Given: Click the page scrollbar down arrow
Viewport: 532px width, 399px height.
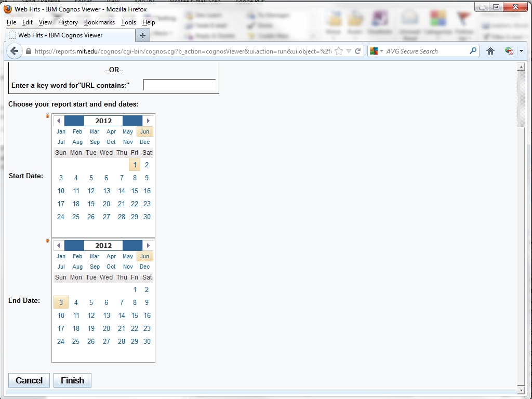Looking at the screenshot, I should (521, 390).
